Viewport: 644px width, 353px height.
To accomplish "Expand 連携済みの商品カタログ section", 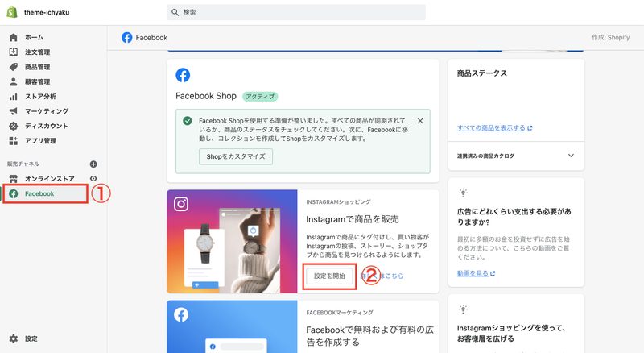I will point(571,156).
